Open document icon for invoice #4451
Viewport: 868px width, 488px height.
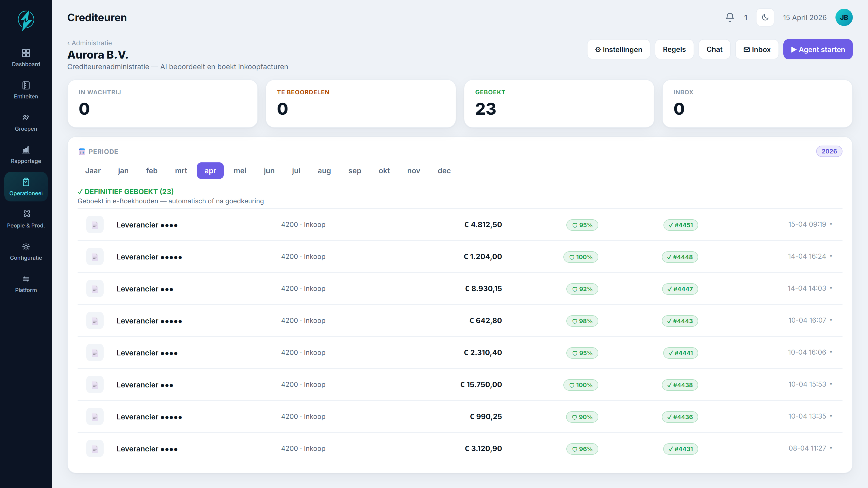click(95, 225)
